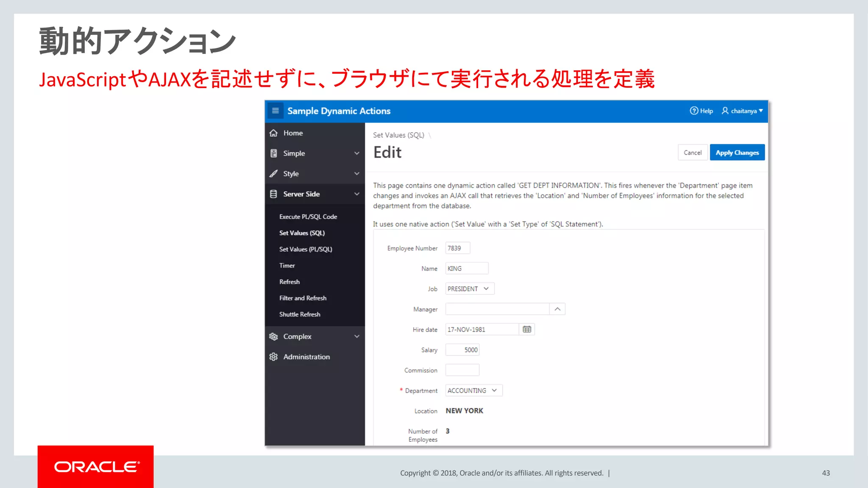
Task: Select Set Values (SQL) in sidebar
Action: [302, 233]
